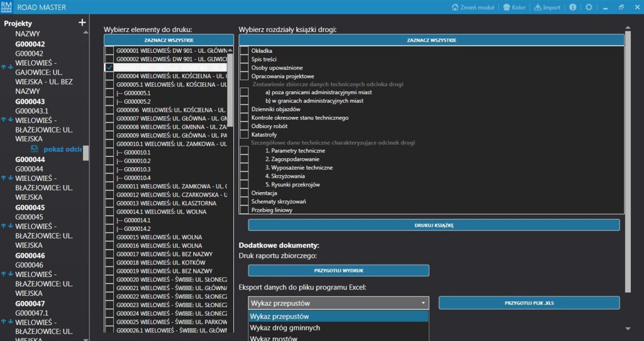Click Kontrole okresowe stanu technicznego label
This screenshot has width=644, height=341.
[300, 118]
